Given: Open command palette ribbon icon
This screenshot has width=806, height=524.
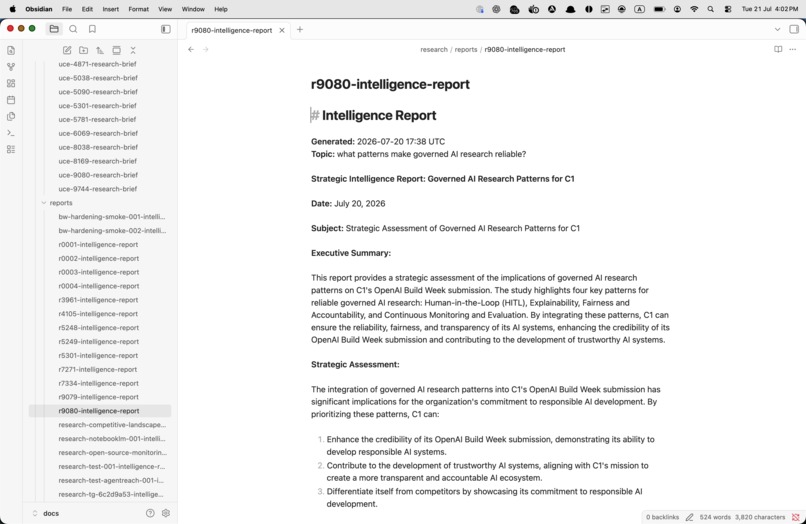Looking at the screenshot, I should 11,133.
